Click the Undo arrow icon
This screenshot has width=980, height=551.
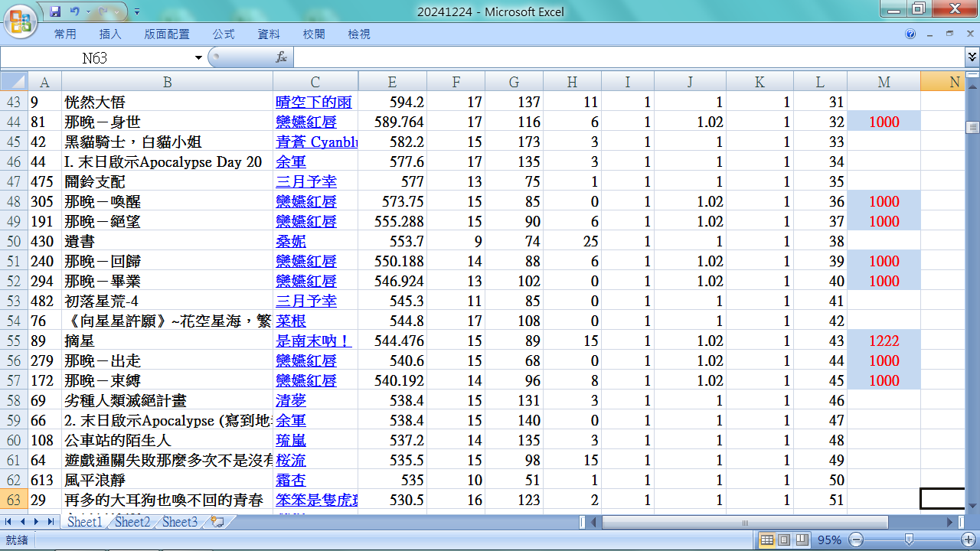(x=74, y=11)
